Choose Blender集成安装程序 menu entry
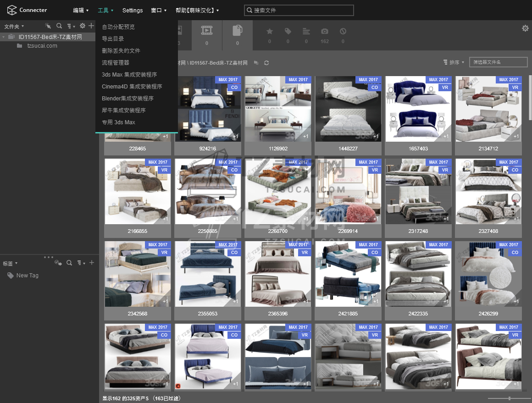 [127, 99]
